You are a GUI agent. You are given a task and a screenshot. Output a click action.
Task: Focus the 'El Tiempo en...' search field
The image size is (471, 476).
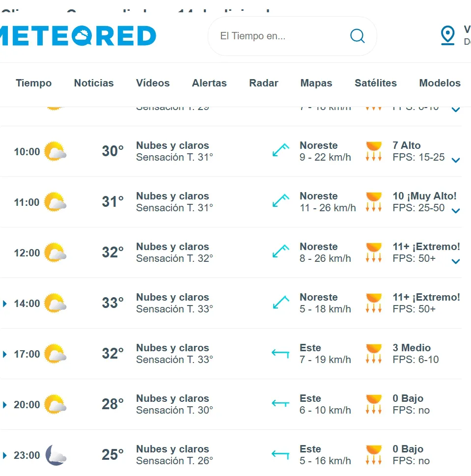(x=280, y=36)
